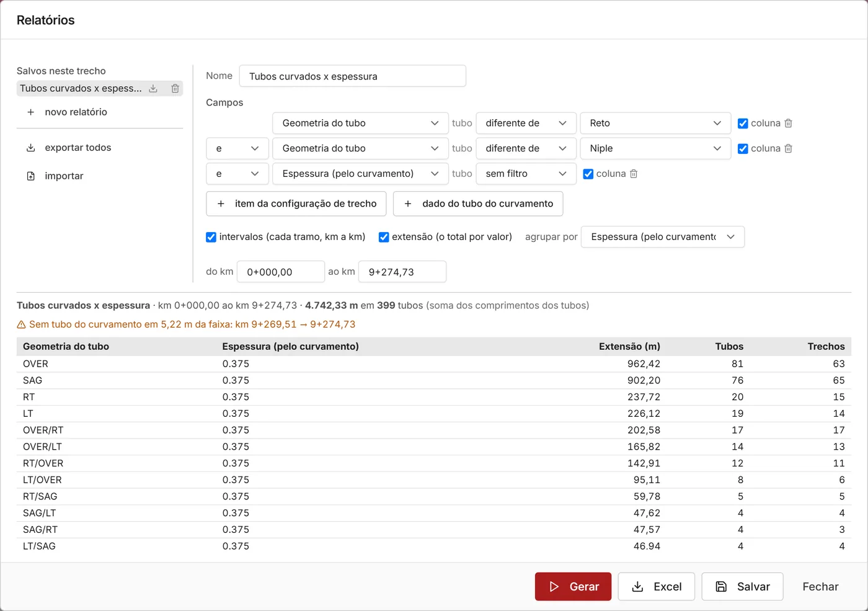Select the saved Tubos curvados x espess... report
The width and height of the screenshot is (868, 611).
point(81,89)
